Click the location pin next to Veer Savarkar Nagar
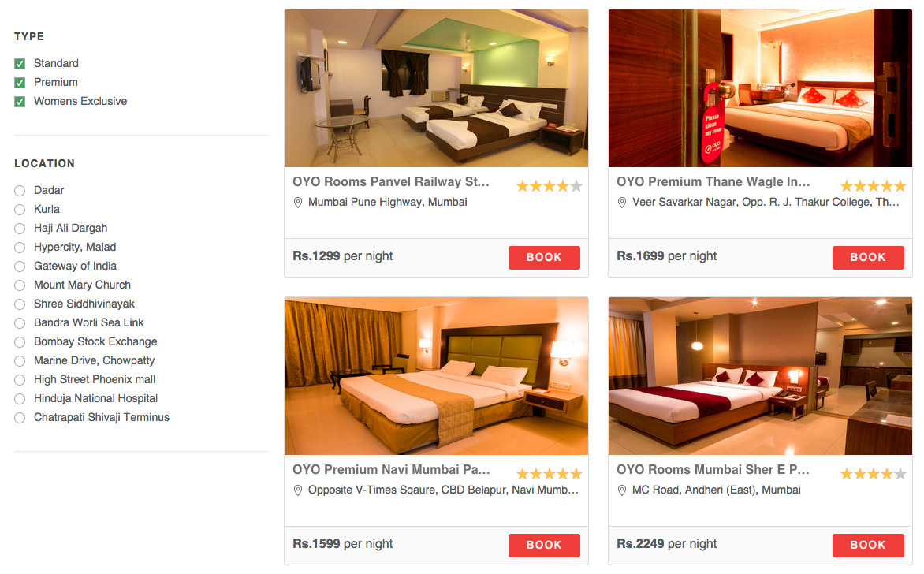Viewport: 924px width, 574px height. [622, 203]
